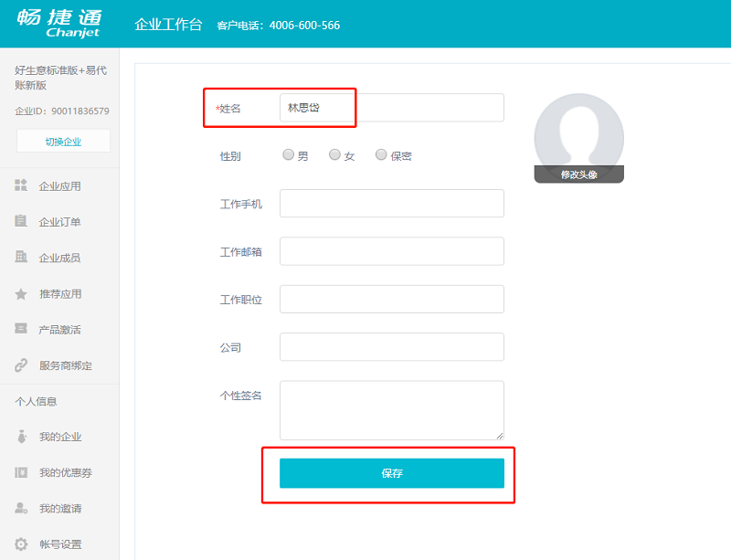Open the 我的邀请 menu item
Screen dimensions: 731x560
59,508
